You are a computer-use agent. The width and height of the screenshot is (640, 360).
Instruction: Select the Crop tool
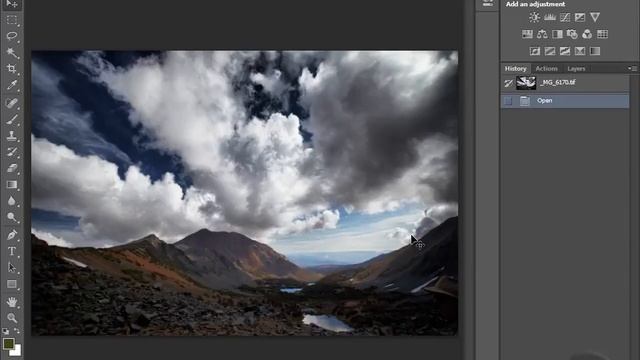11,69
